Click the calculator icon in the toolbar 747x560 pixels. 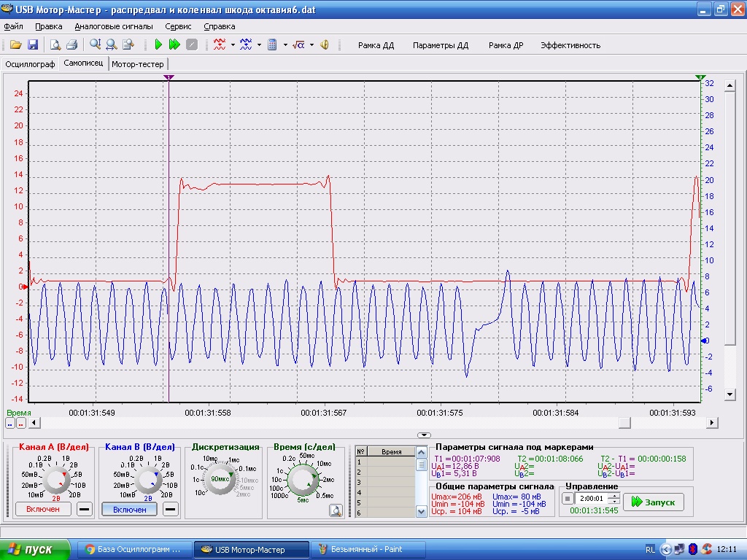272,45
